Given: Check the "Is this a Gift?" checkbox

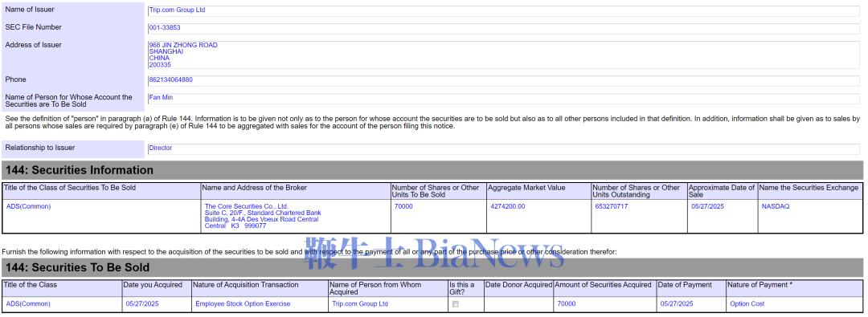Looking at the screenshot, I should 456,304.
